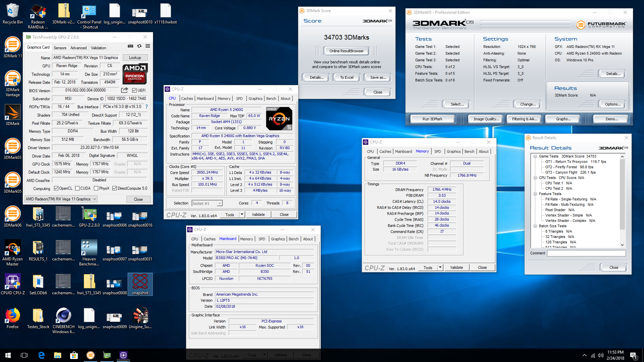The height and width of the screenshot is (362, 644).
Task: Click scrollbar down arrow in Result Details
Action: point(623,245)
